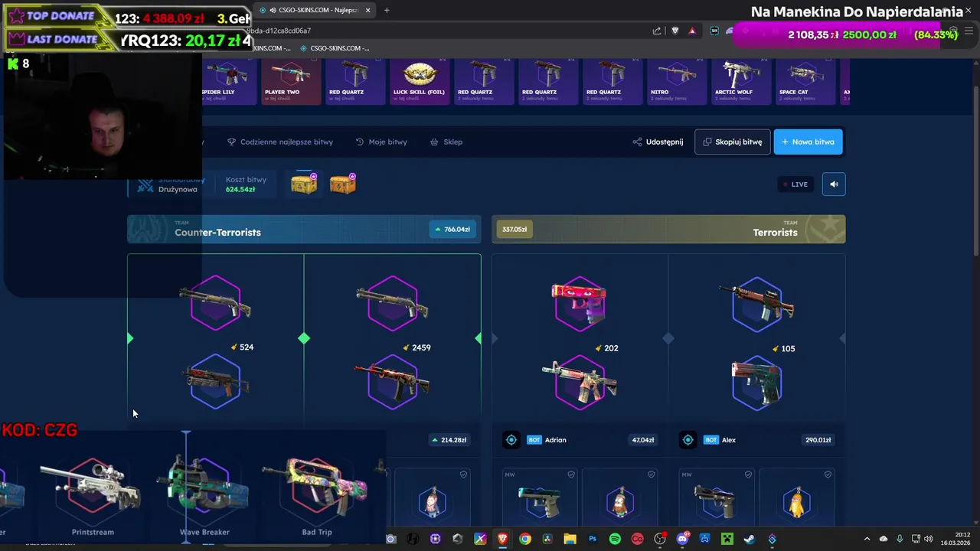The height and width of the screenshot is (551, 980).
Task: Click the Wave Breaker skin in spinner
Action: (204, 494)
